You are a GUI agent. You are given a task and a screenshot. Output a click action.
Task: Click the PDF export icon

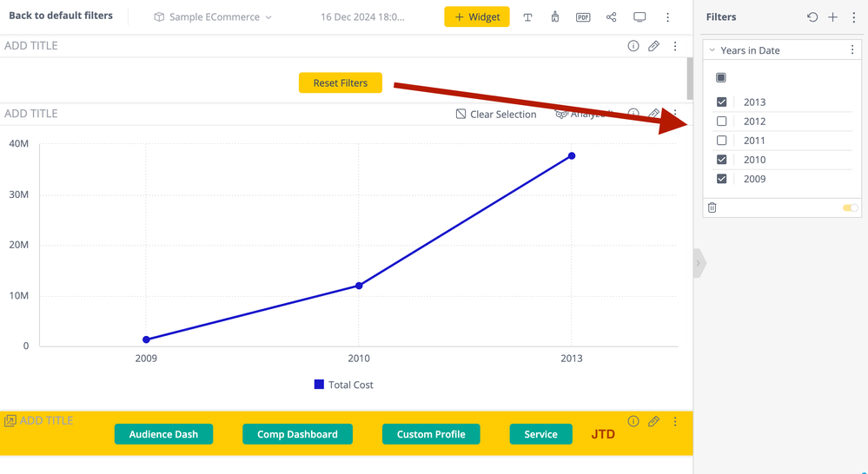[583, 17]
